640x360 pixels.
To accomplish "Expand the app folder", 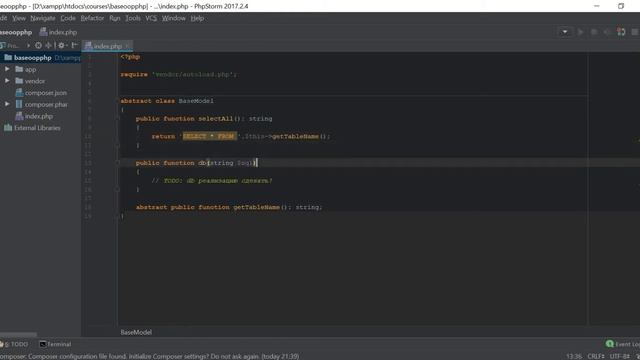I will [7, 69].
